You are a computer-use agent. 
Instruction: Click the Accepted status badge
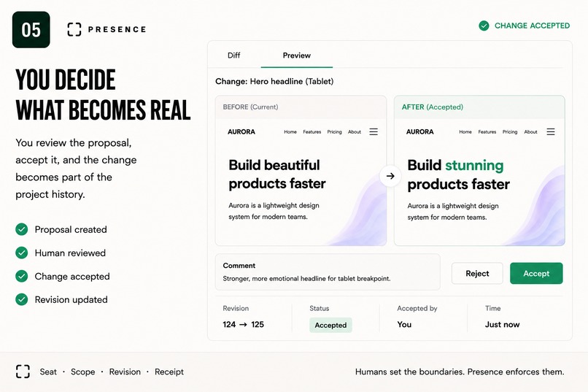pyautogui.click(x=330, y=326)
